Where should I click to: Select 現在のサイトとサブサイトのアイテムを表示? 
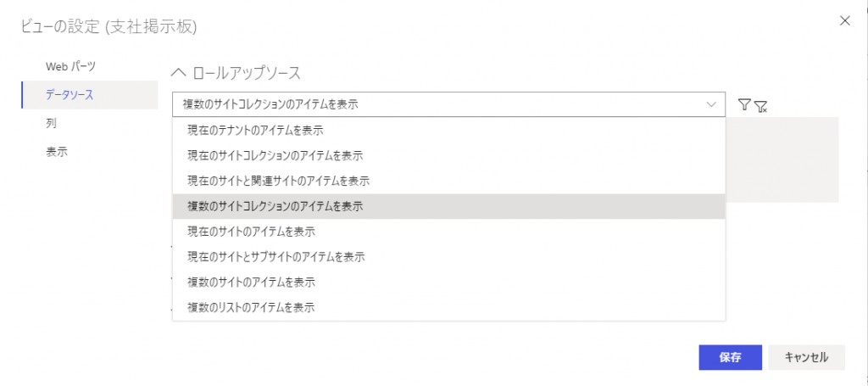pos(275,256)
